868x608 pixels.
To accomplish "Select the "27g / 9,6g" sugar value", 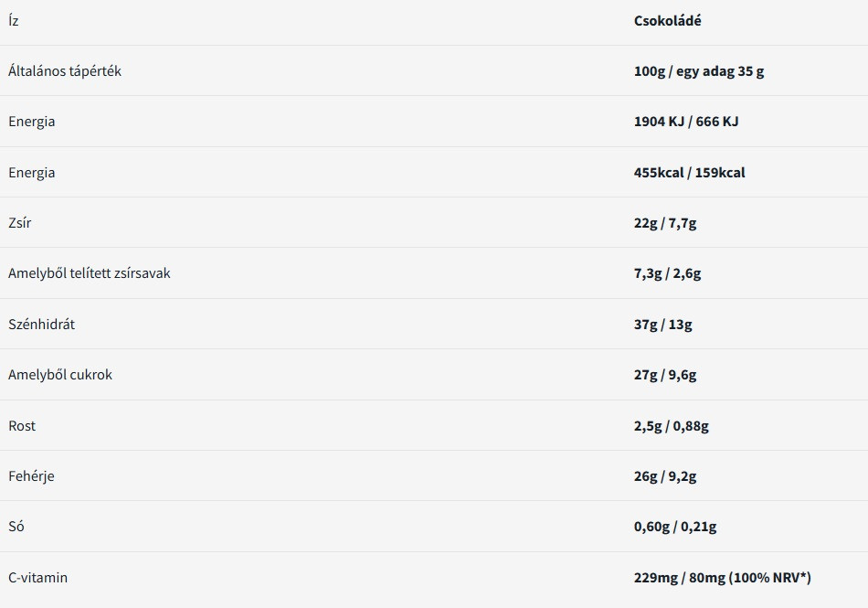I will click(x=665, y=375).
